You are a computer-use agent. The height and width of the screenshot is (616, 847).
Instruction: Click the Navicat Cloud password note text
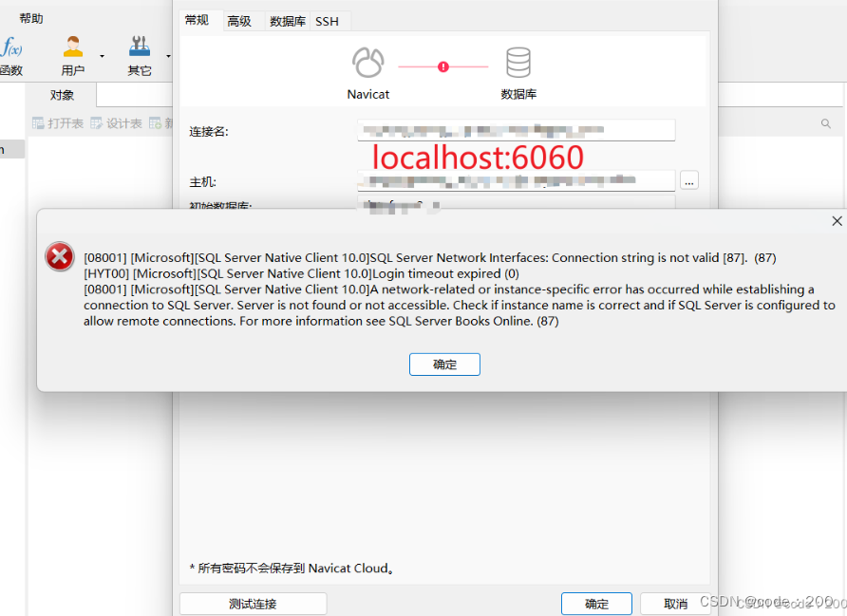pyautogui.click(x=292, y=568)
